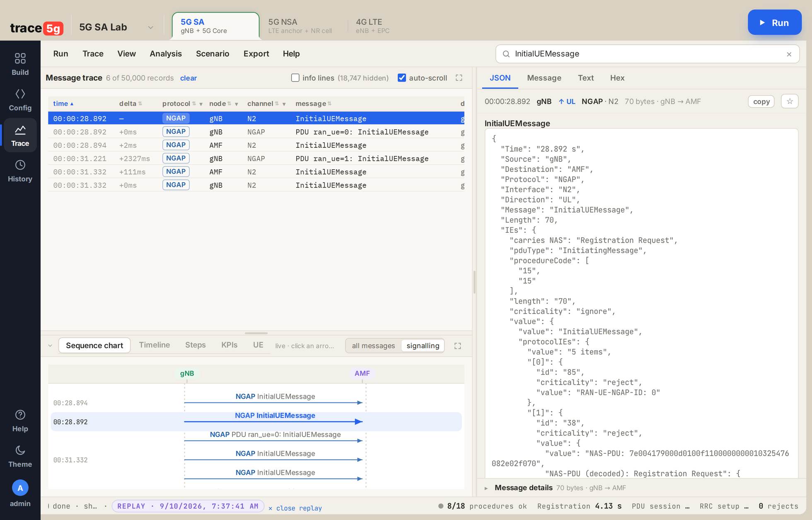Screen dimensions: 812x520
Task: Select the 00:00:31.221 PDU ran_ue=1 row
Action: [x=256, y=159]
